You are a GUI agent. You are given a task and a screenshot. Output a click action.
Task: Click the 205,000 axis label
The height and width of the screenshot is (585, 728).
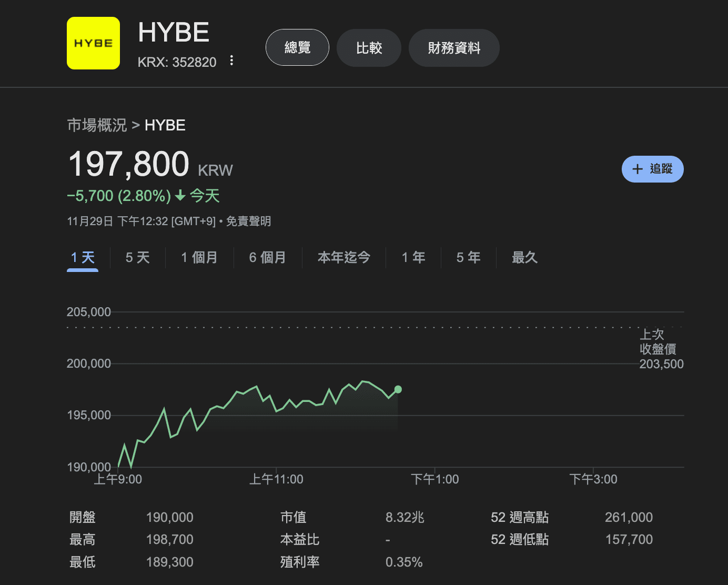click(x=89, y=312)
